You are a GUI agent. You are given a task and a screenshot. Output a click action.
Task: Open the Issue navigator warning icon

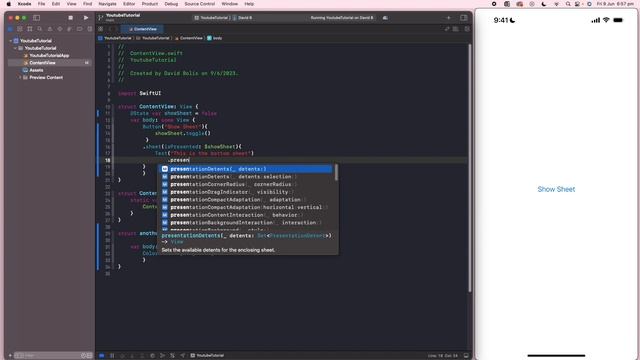click(x=50, y=29)
